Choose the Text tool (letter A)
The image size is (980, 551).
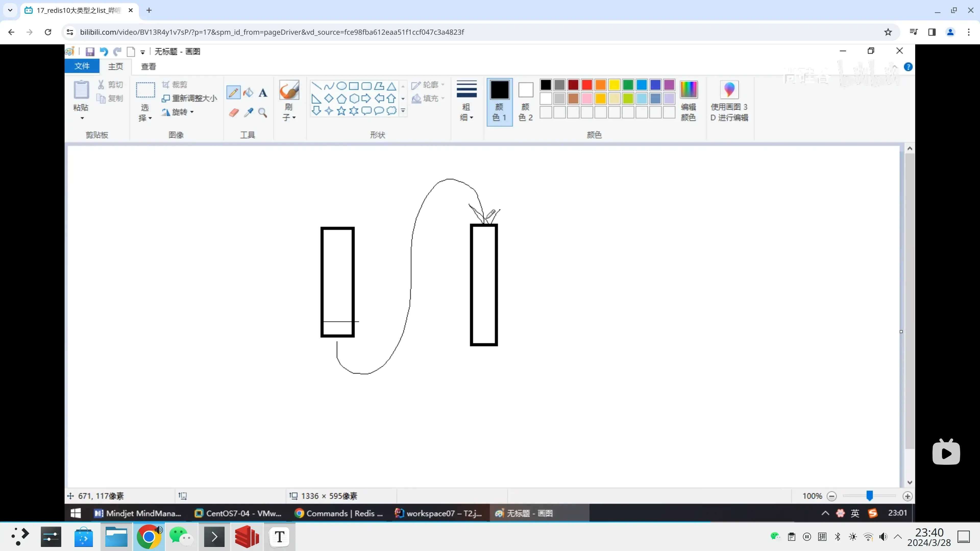pos(263,93)
